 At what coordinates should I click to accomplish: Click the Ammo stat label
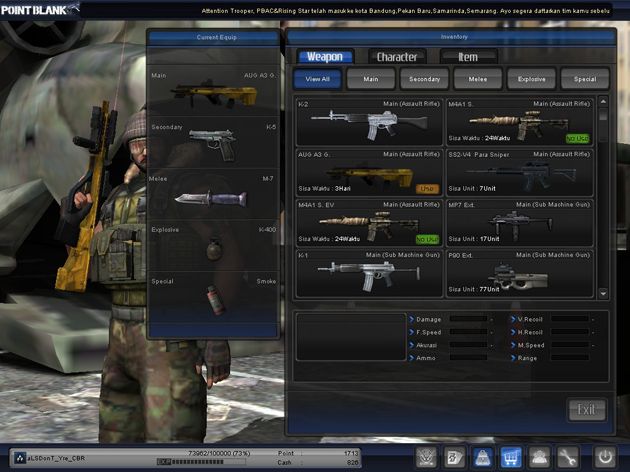(425, 358)
